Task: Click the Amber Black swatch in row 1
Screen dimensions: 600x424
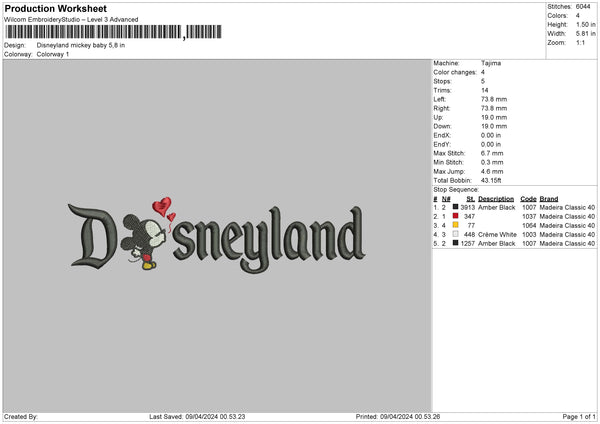Action: (x=455, y=207)
